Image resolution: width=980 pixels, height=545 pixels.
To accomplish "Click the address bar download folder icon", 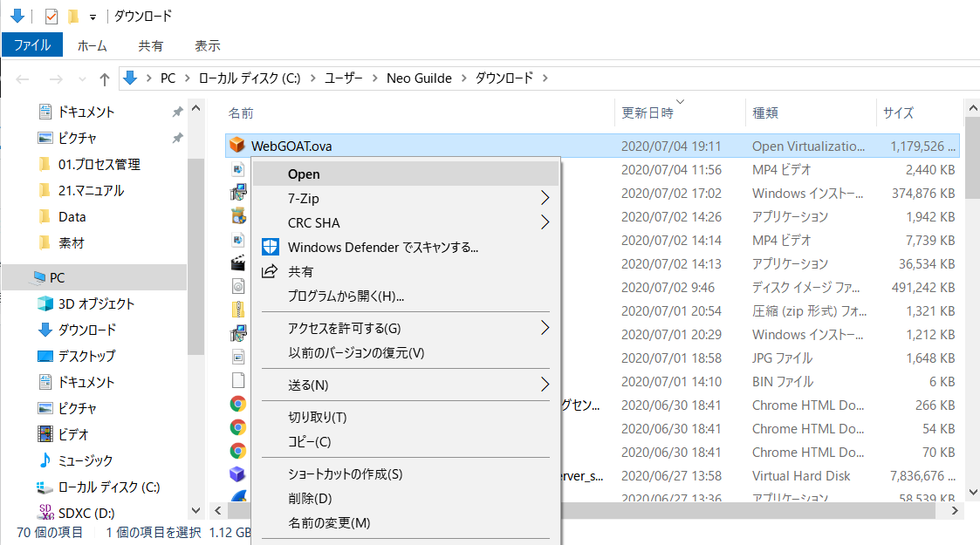I will tap(130, 78).
